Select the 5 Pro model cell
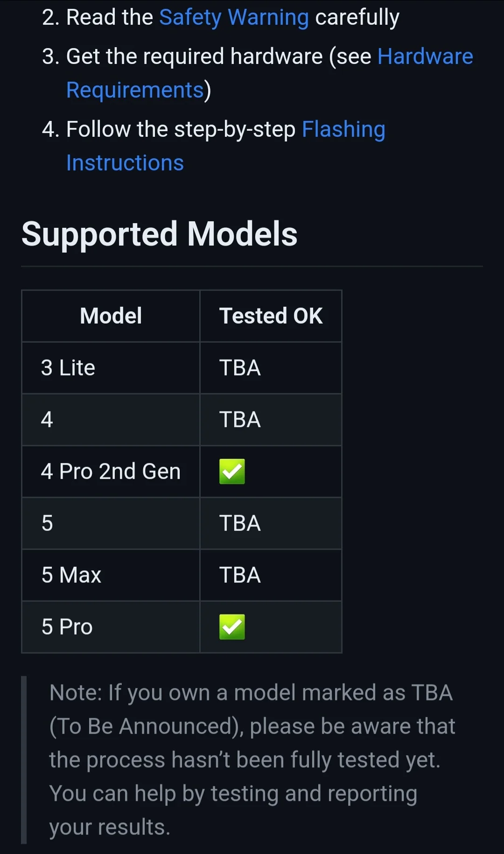The image size is (504, 854). pyautogui.click(x=67, y=627)
